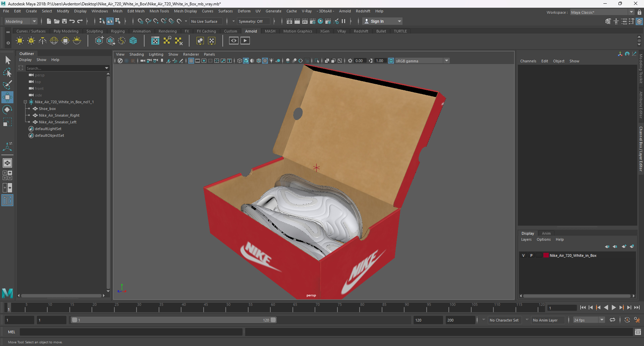Screen dimensions: 644x346
Task: Click the Arnold Area Light shelf icon
Action: pyautogui.click(x=20, y=41)
